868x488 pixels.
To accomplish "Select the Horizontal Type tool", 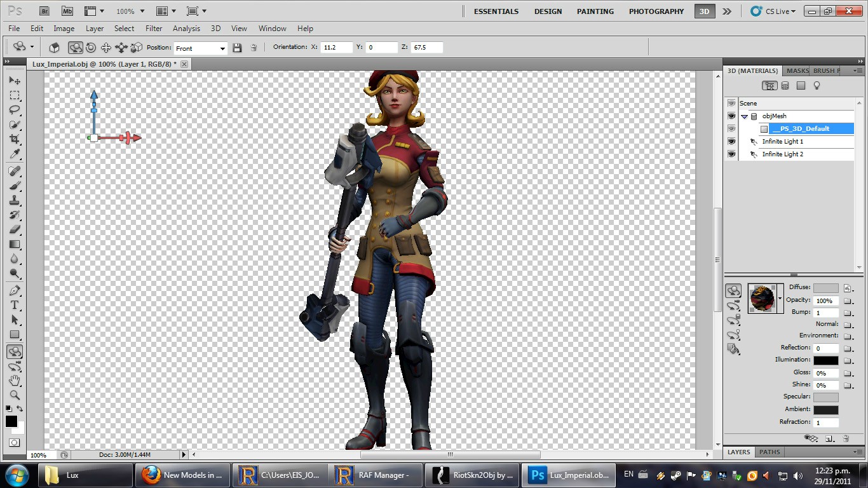I will pos(15,305).
